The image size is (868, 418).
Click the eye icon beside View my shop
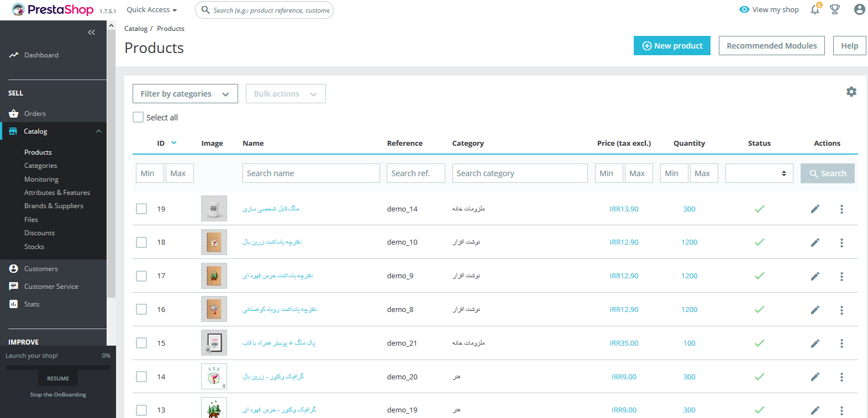coord(744,9)
